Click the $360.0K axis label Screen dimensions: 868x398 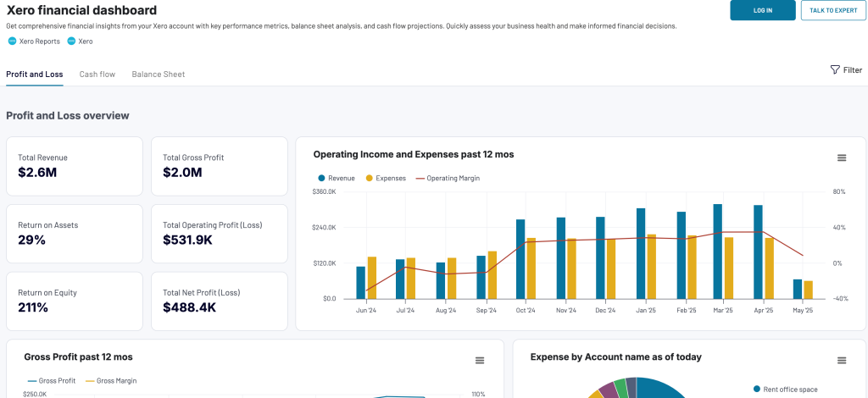[324, 191]
